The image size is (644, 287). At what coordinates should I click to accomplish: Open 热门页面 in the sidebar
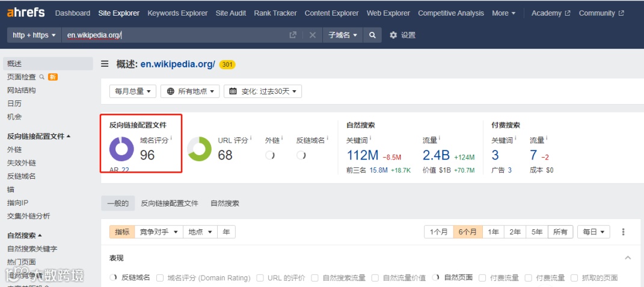(x=22, y=262)
